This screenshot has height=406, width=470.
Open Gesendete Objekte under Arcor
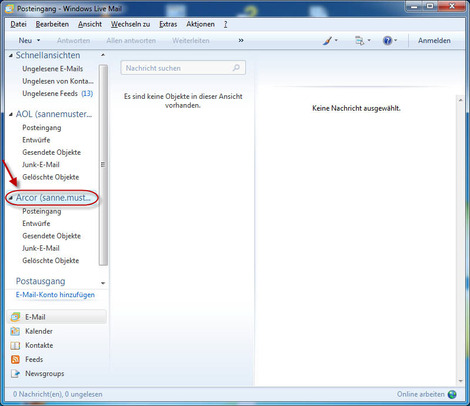(x=52, y=236)
